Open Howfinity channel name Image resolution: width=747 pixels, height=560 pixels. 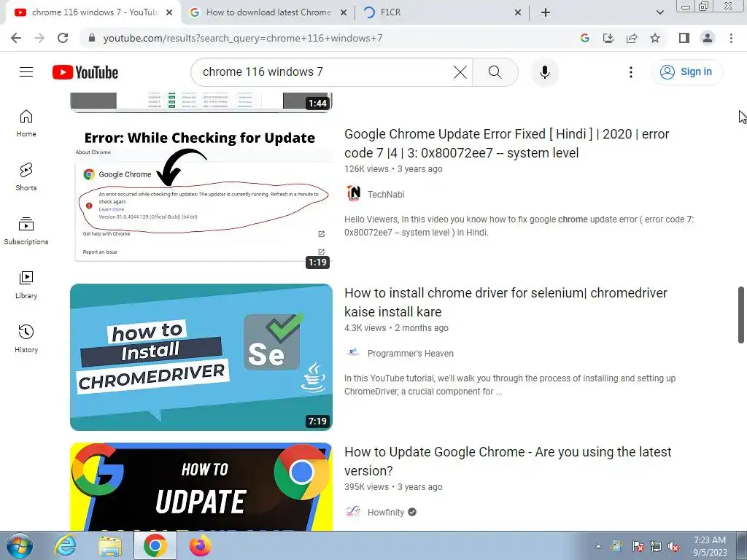tap(385, 513)
